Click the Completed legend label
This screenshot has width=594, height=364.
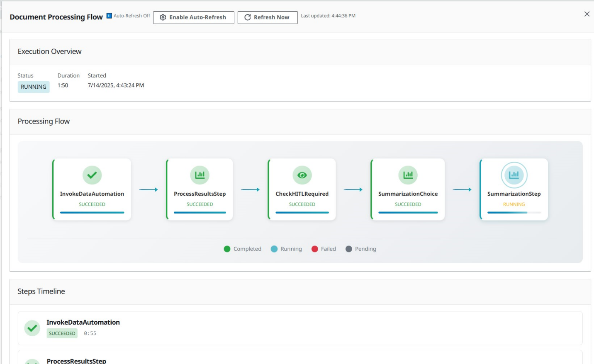click(248, 249)
